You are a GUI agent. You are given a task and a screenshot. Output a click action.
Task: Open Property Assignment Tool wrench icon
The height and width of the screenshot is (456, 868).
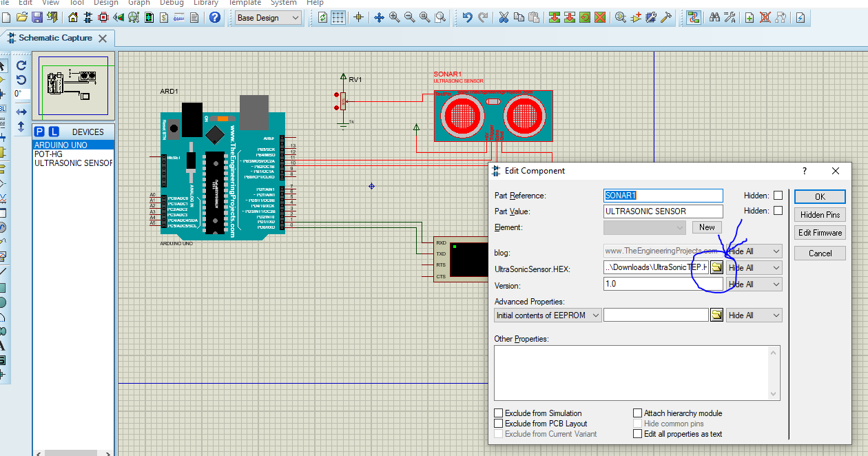[x=730, y=17]
